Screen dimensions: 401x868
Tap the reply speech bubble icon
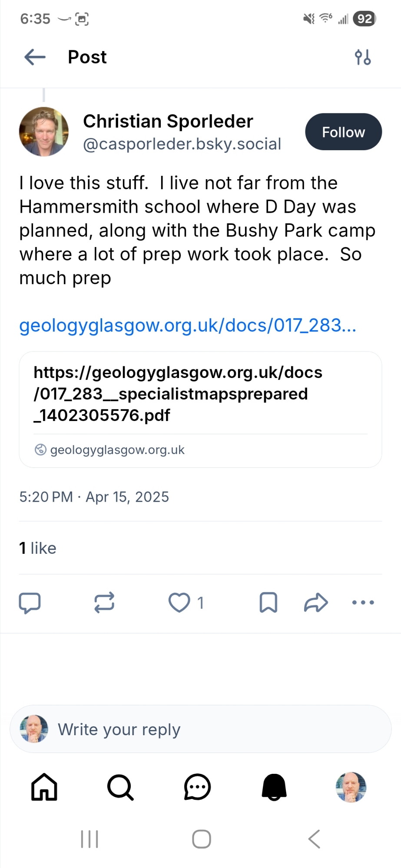click(30, 602)
